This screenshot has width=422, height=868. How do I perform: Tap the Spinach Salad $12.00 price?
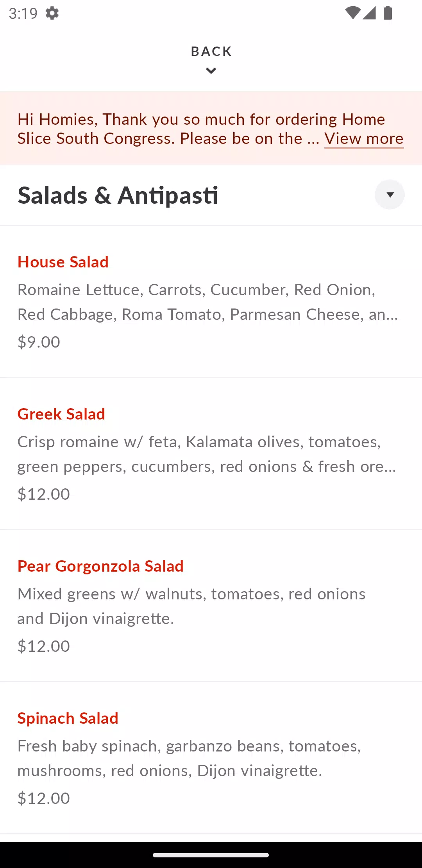pos(44,798)
